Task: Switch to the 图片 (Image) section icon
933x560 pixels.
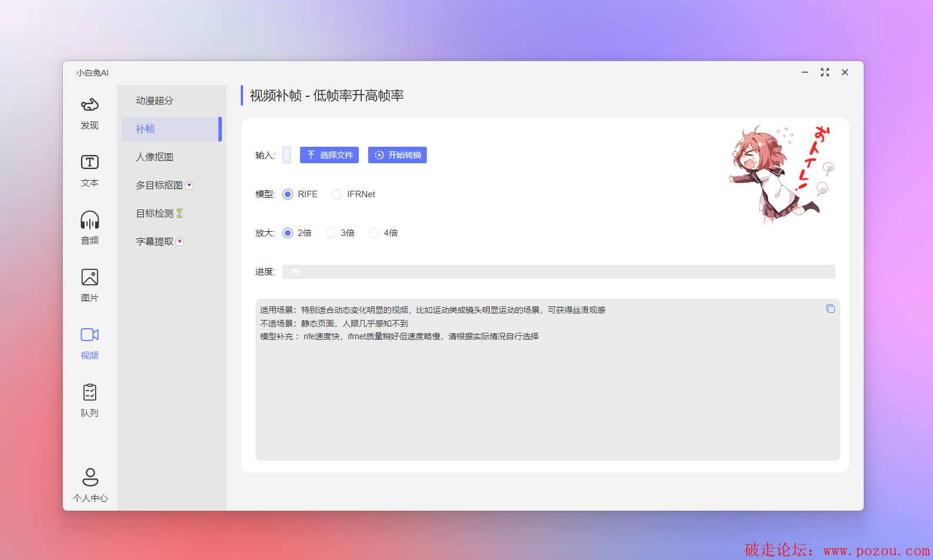Action: [x=90, y=278]
